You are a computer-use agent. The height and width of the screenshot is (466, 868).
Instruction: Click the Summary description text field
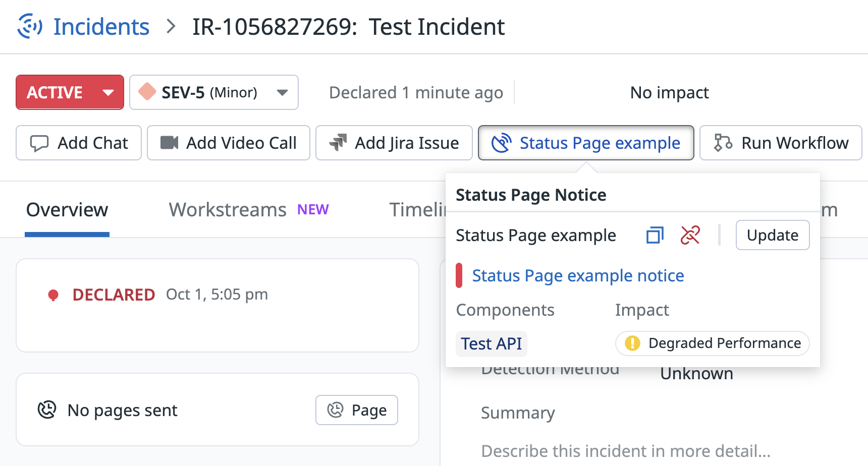625,450
